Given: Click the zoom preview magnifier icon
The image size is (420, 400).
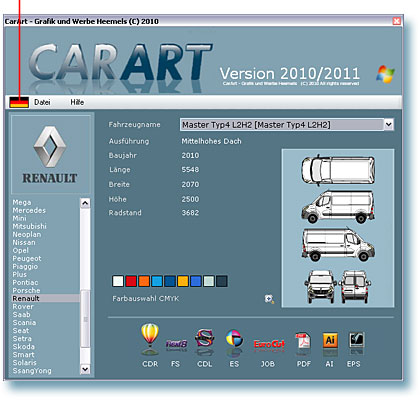Looking at the screenshot, I should (269, 299).
